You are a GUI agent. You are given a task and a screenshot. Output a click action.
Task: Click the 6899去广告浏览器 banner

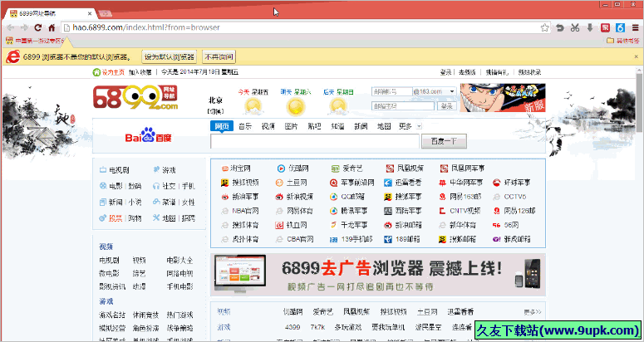click(x=378, y=275)
